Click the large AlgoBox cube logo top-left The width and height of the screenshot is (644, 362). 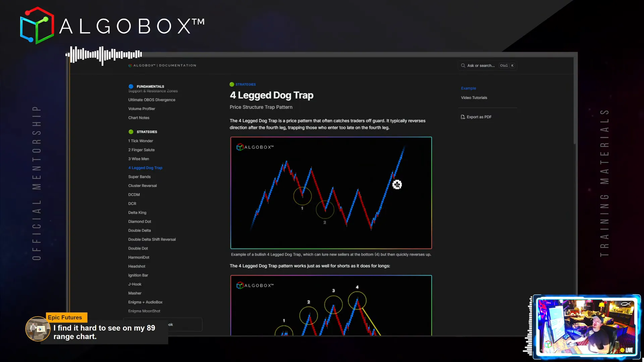point(37,25)
